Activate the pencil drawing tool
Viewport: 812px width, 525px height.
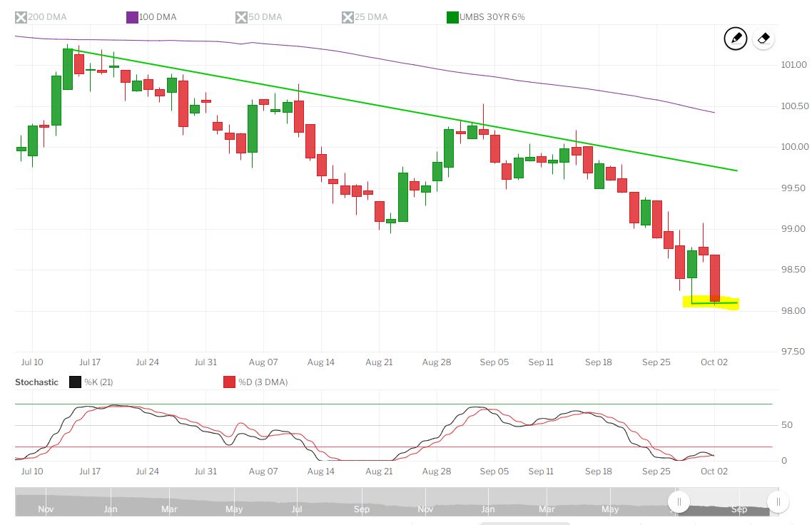(x=736, y=39)
